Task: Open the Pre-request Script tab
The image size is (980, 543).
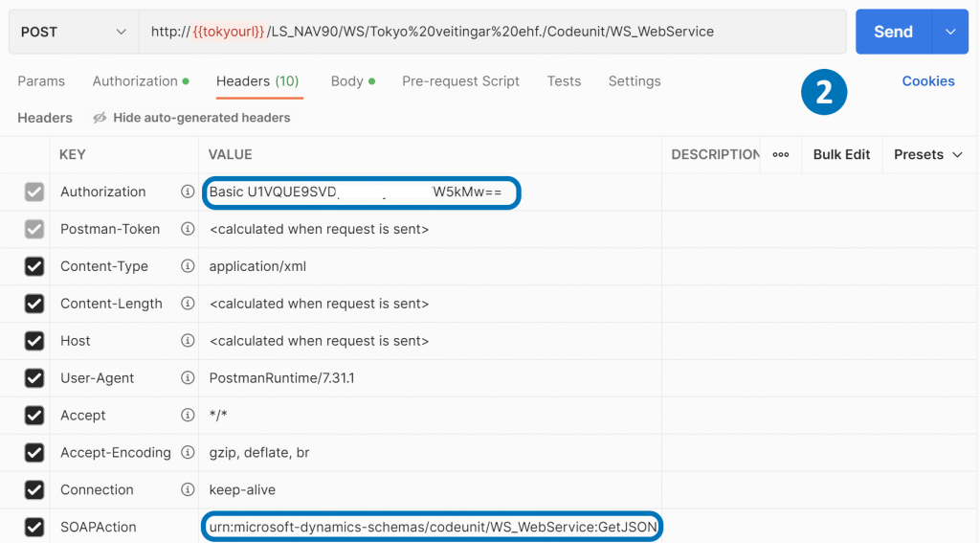Action: 460,81
